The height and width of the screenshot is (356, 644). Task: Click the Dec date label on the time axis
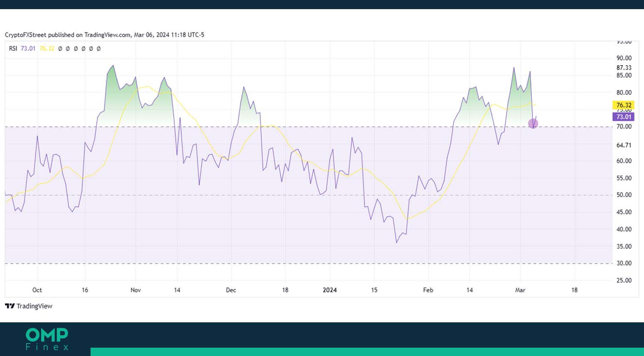coord(231,290)
